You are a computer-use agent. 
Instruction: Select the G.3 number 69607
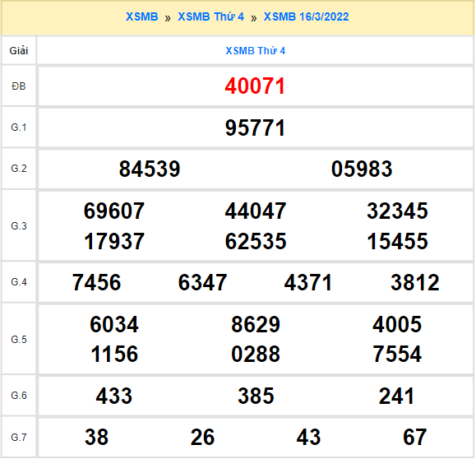coord(114,211)
